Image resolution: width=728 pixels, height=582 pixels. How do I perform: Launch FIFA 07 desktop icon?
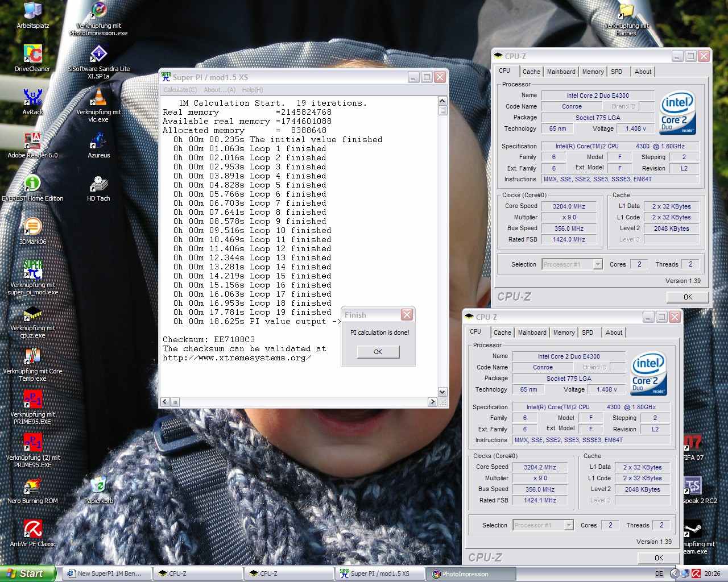(x=693, y=447)
